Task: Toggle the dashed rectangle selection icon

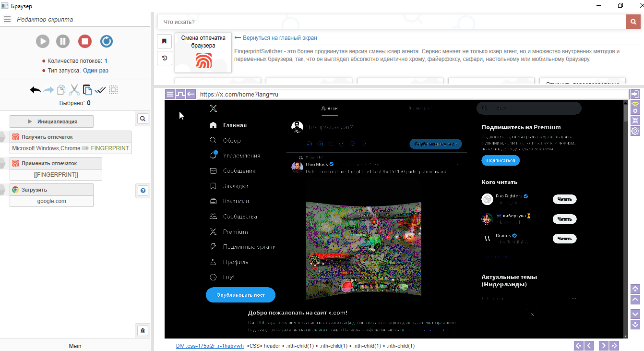Action: [x=113, y=90]
